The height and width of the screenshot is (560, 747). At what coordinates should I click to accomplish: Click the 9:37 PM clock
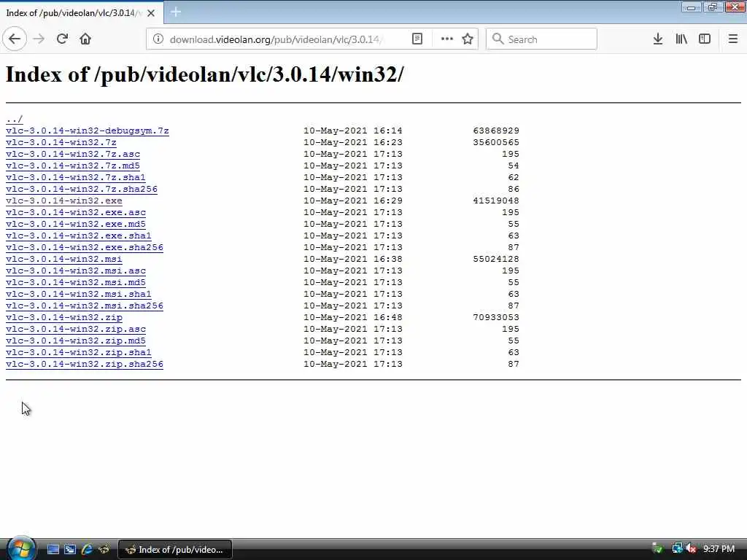pos(719,549)
